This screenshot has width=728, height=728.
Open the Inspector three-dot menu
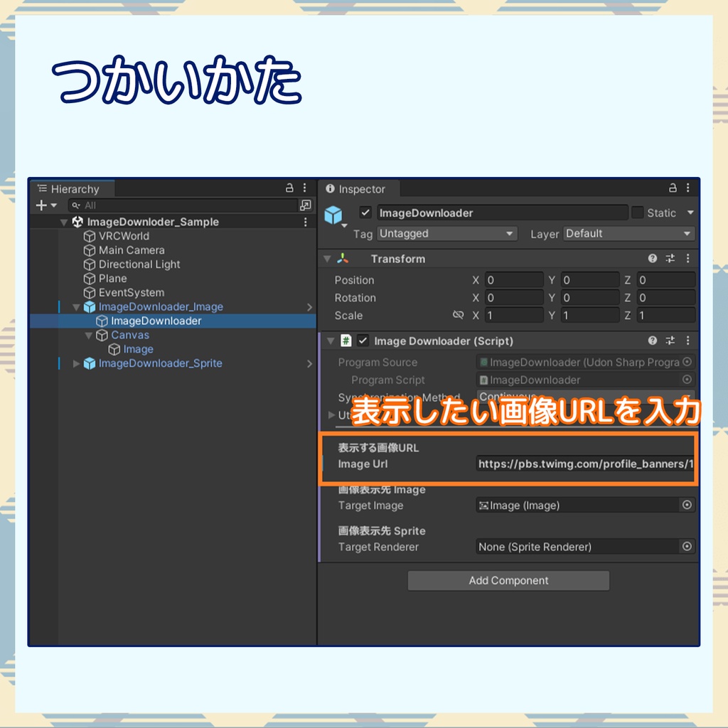point(687,188)
